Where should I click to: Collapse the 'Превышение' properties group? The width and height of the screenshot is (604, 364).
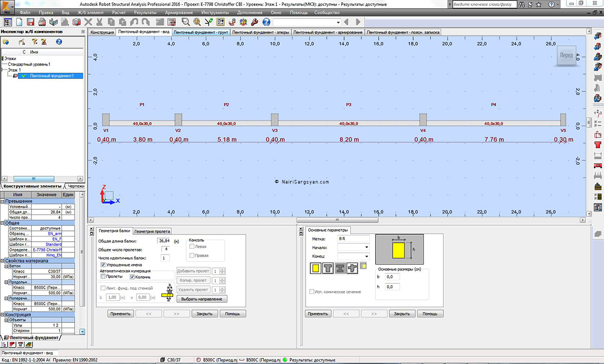click(x=2, y=201)
